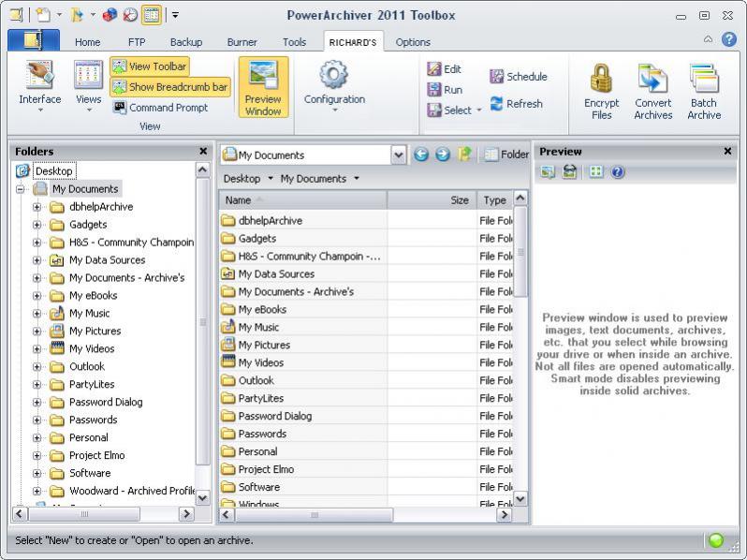Open Desktop breadcrumb dropdown arrow
Screen dimensions: 747x560
click(x=271, y=179)
